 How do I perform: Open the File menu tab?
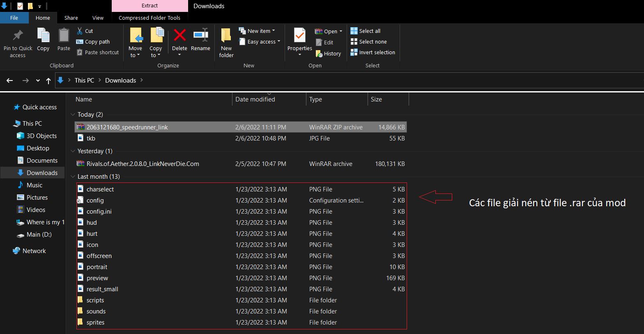tap(14, 18)
